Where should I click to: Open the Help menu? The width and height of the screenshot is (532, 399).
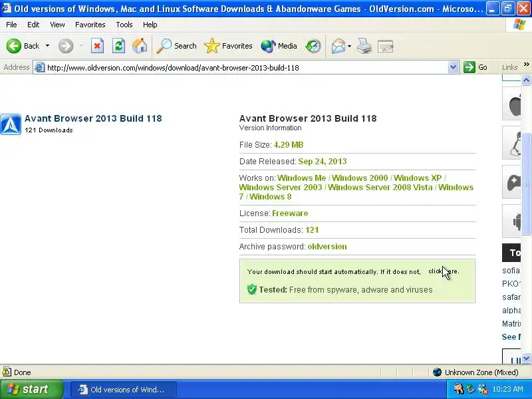150,25
